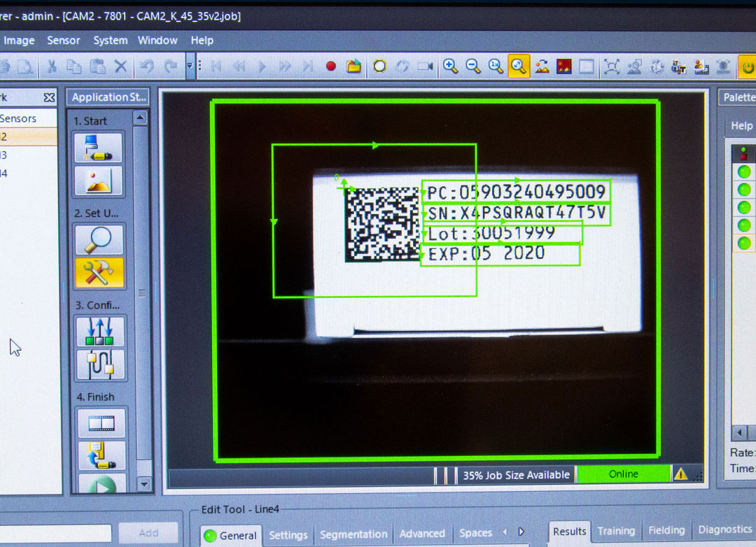Step to next image in playback

pos(285,66)
